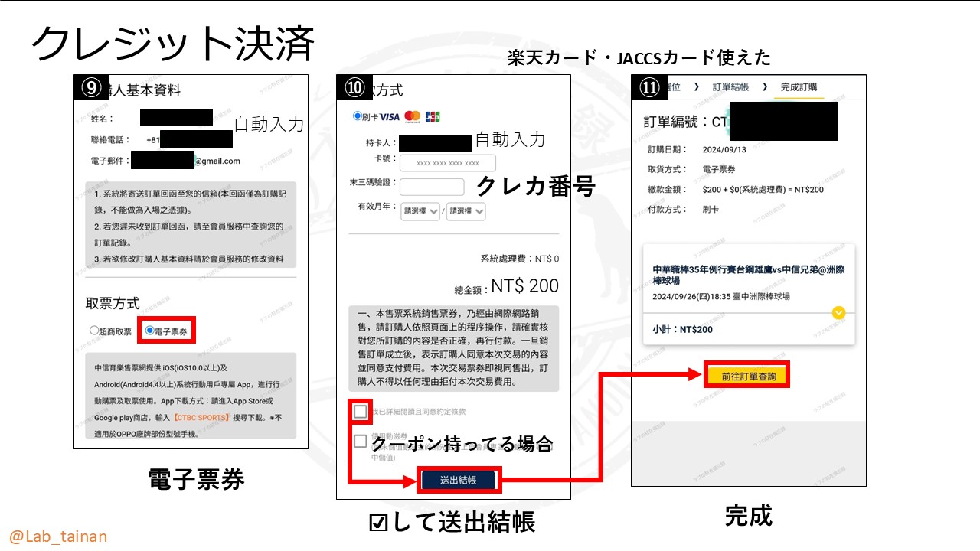The image size is (980, 551).
Task: Click the 末三碼驗證 security code field
Action: (x=432, y=187)
